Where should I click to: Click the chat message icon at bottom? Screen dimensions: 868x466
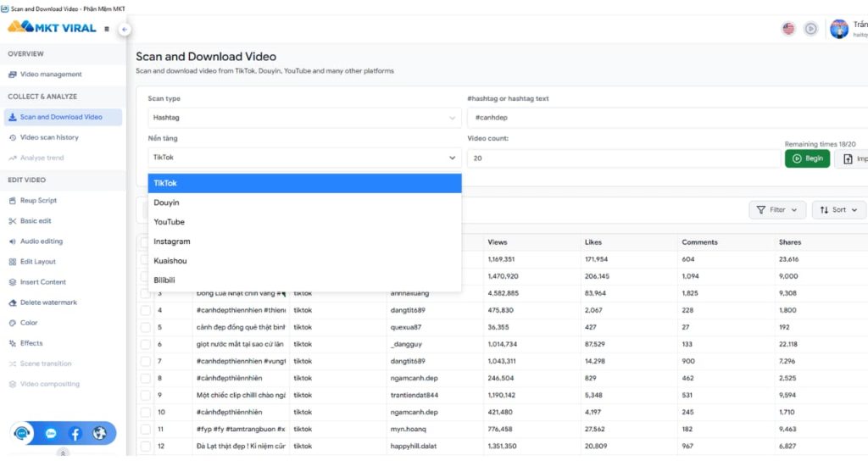click(51, 433)
